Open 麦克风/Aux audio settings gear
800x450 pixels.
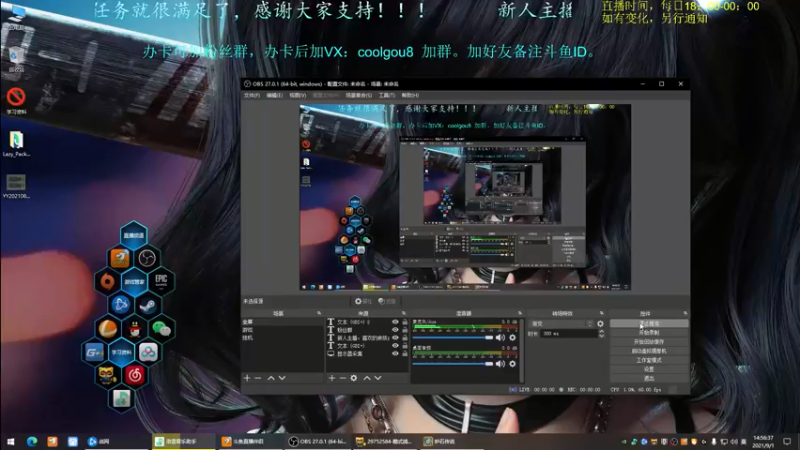tap(512, 337)
